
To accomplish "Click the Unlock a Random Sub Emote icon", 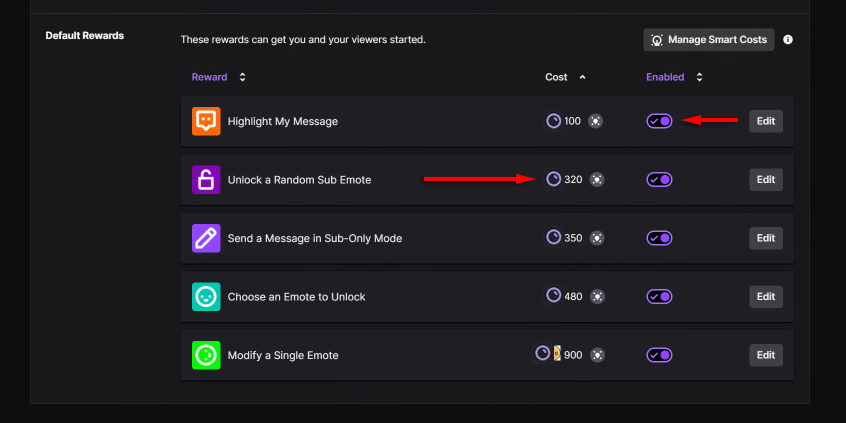I will pyautogui.click(x=206, y=180).
